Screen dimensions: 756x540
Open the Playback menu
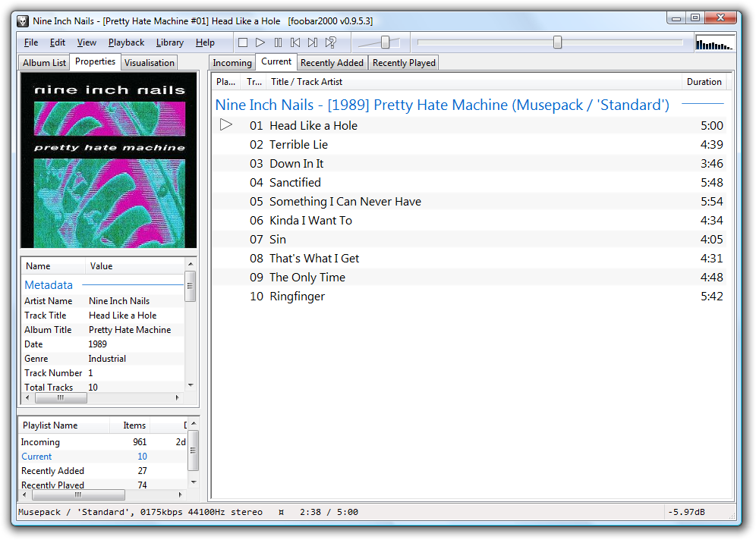coord(126,42)
